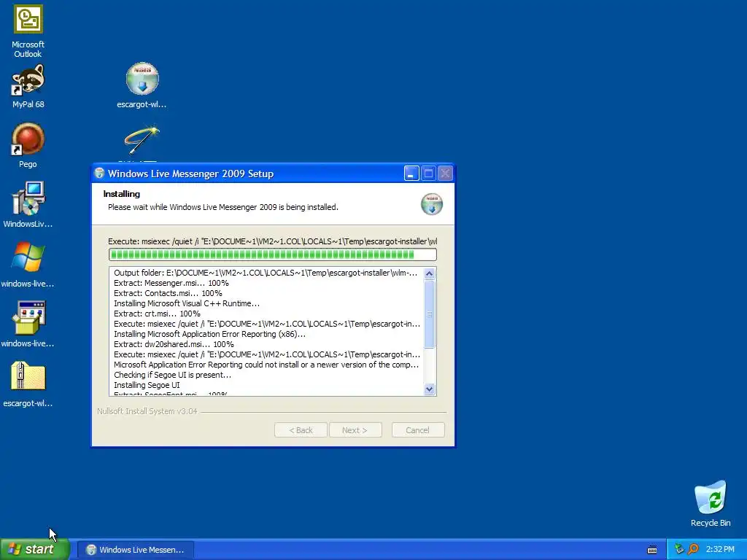Open the Start menu
Screen dimensions: 747x560
pos(35,550)
